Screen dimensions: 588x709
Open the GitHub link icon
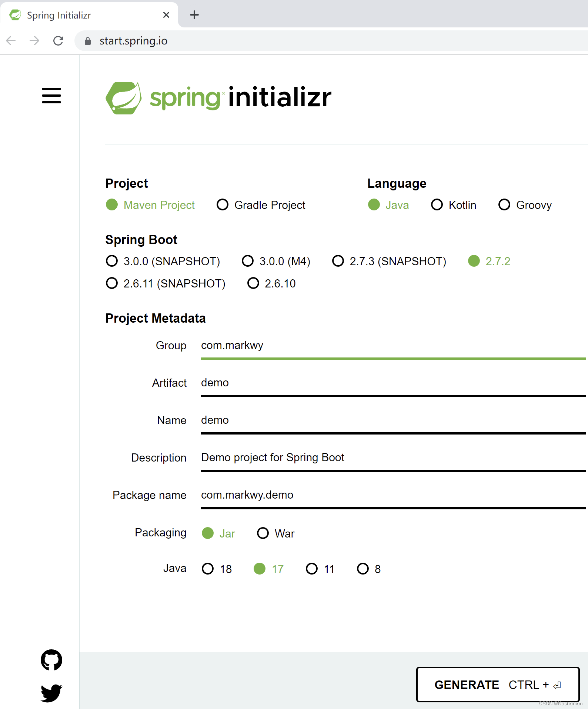51,660
